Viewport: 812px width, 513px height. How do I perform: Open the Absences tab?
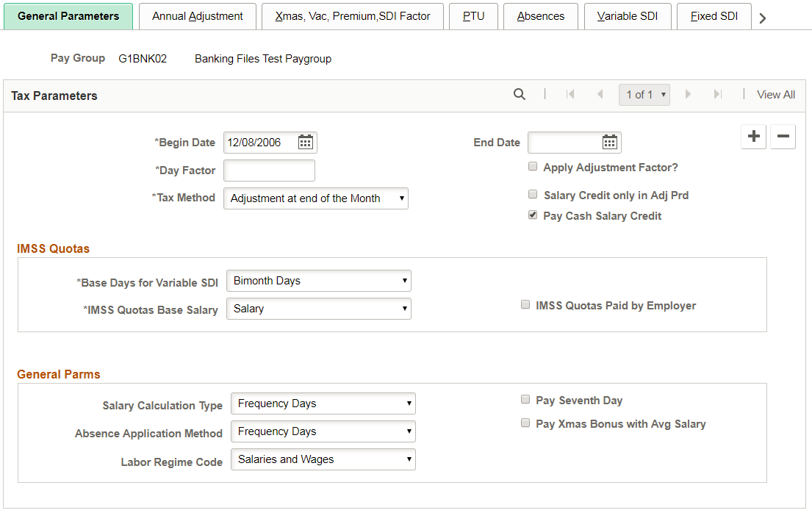(x=541, y=16)
